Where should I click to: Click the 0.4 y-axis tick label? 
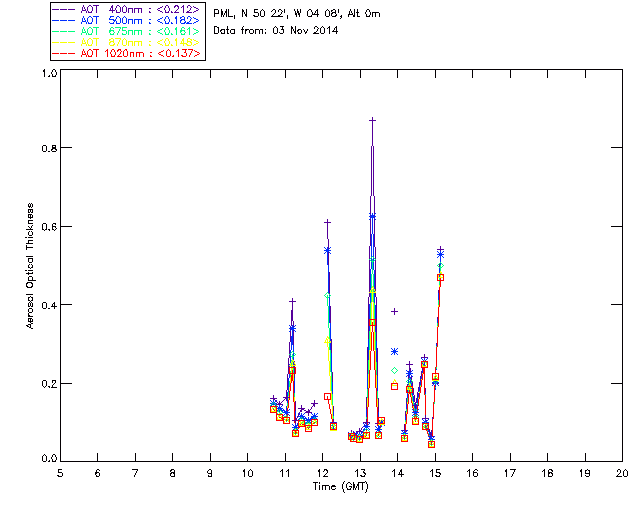(x=49, y=305)
